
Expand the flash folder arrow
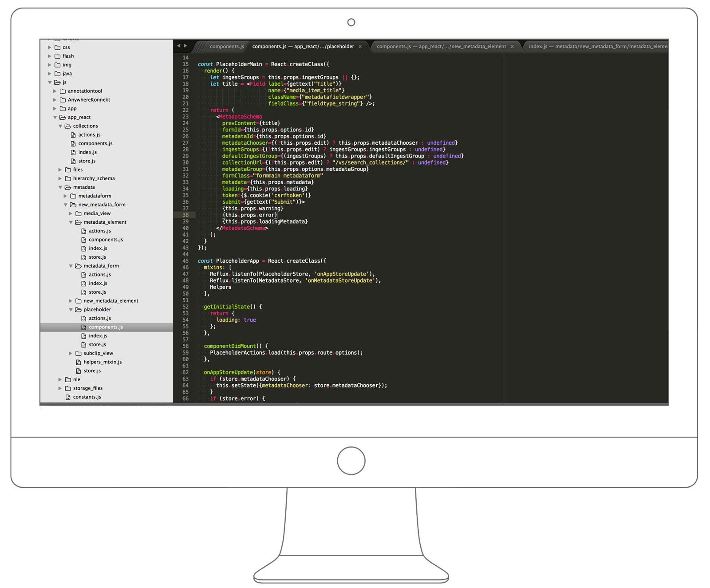pos(49,56)
